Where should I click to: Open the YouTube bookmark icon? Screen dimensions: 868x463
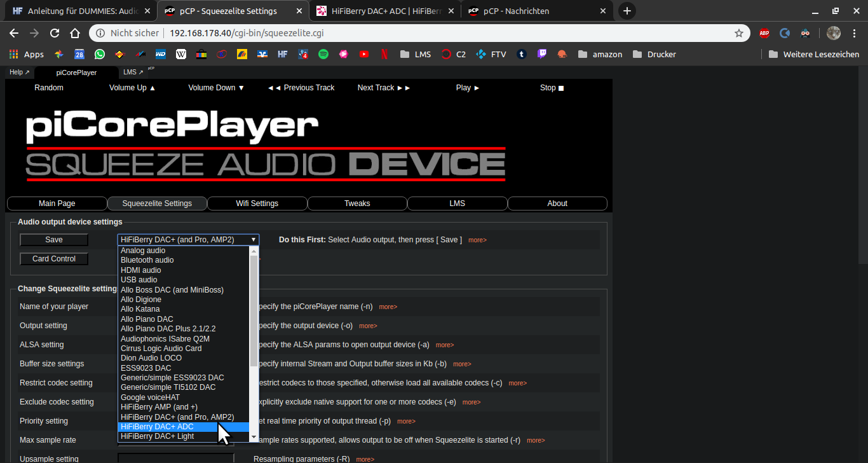364,54
